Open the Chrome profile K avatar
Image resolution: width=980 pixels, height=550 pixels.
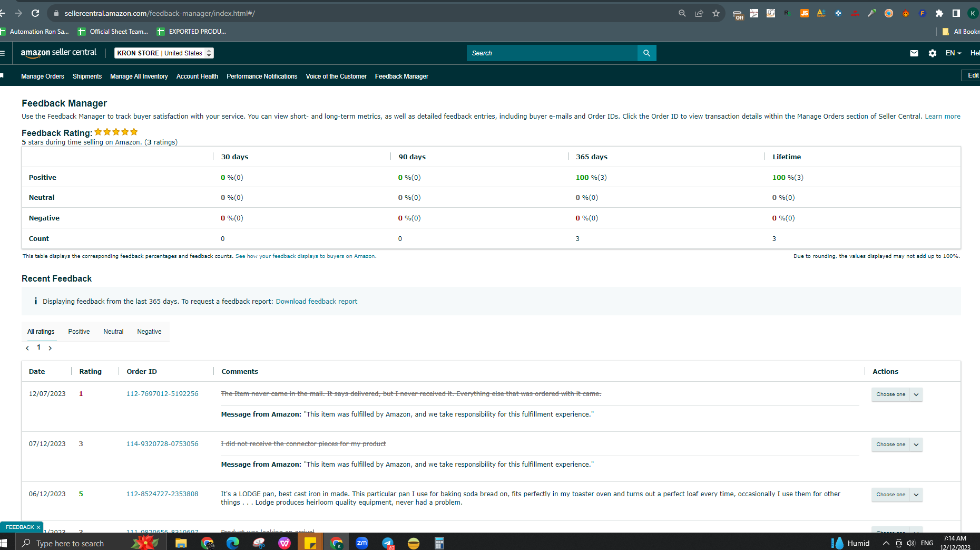tap(973, 13)
